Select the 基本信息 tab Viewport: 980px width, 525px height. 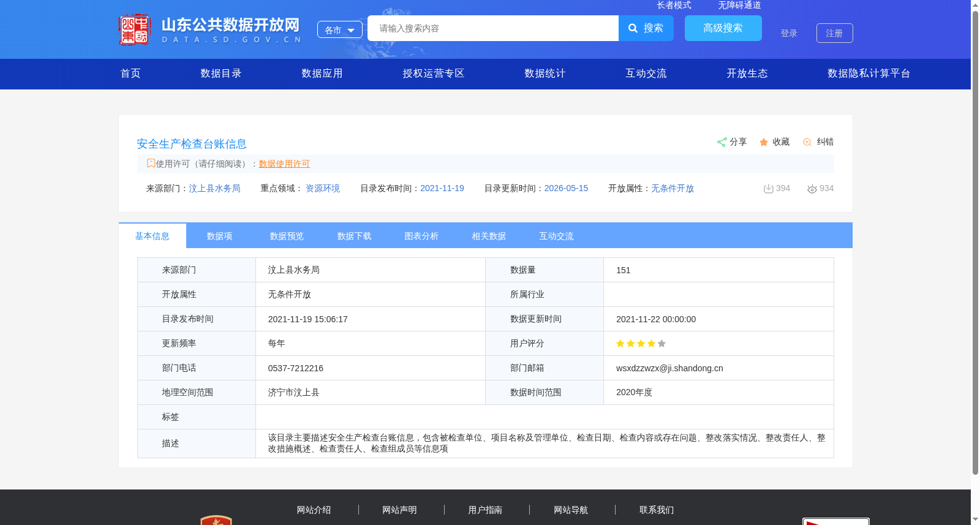tap(153, 236)
